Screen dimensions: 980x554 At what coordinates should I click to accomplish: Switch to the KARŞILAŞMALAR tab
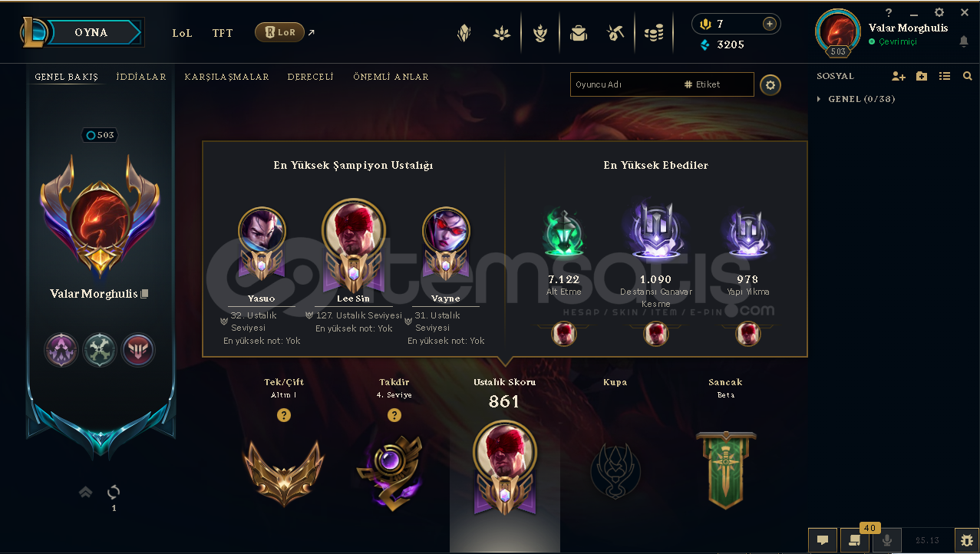pyautogui.click(x=226, y=77)
